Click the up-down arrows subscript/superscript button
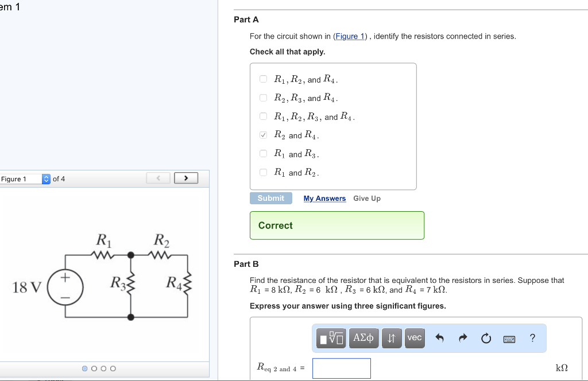Screen dimensions: 588x381 pos(392,338)
